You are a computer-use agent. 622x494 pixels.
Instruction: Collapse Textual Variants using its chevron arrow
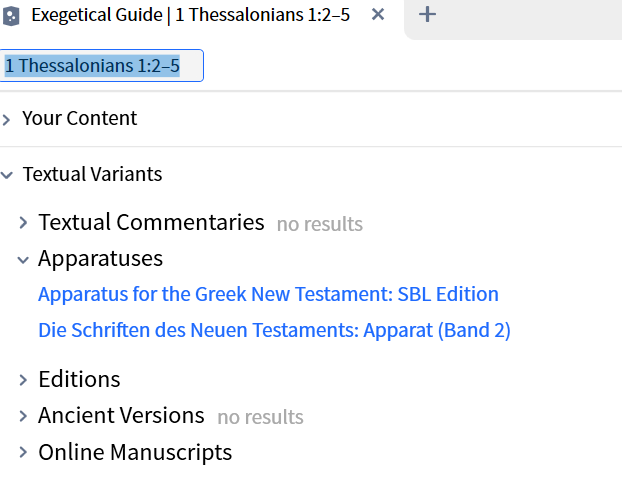[x=7, y=175]
